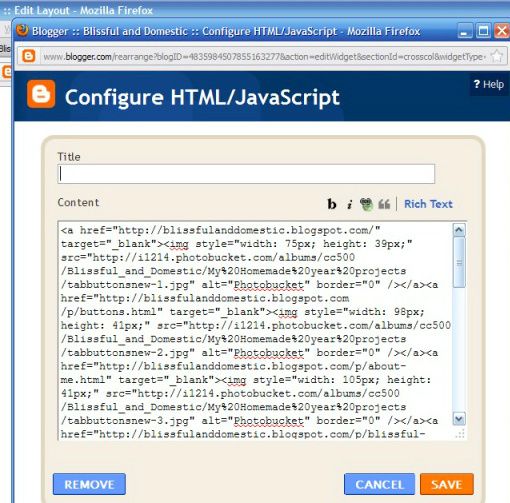The width and height of the screenshot is (510, 503).
Task: Open the Help link
Action: point(488,85)
